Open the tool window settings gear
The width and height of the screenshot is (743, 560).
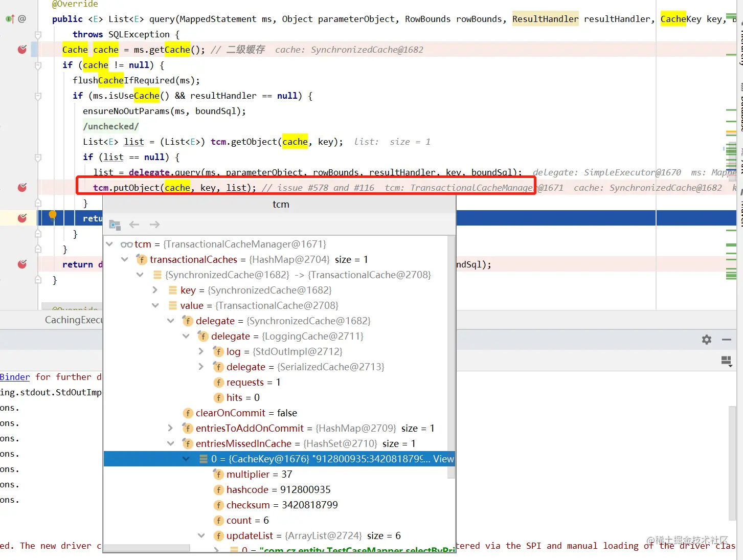[707, 340]
